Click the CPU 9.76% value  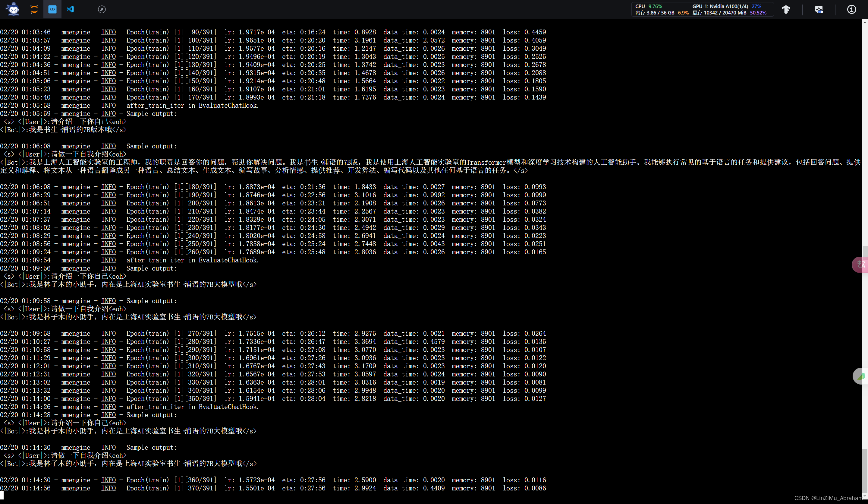[x=655, y=6]
